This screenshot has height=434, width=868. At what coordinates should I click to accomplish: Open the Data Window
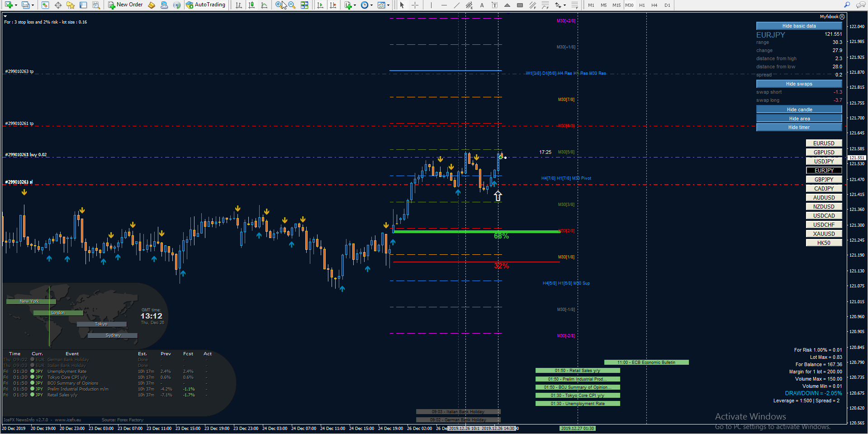point(58,5)
